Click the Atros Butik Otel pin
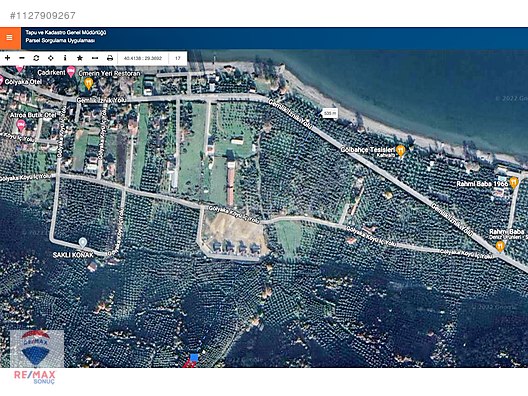The width and height of the screenshot is (528, 396). pos(21,126)
